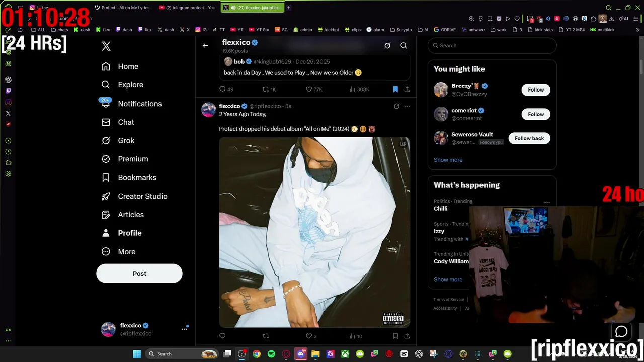The width and height of the screenshot is (644, 362).
Task: Bookmark the All on Me album post
Action: click(x=395, y=336)
